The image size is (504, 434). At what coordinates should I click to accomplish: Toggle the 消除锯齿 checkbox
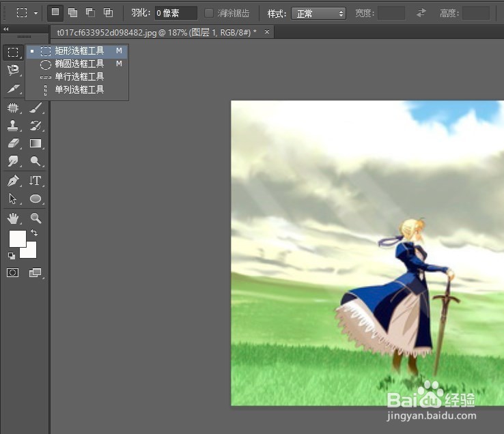pyautogui.click(x=209, y=13)
